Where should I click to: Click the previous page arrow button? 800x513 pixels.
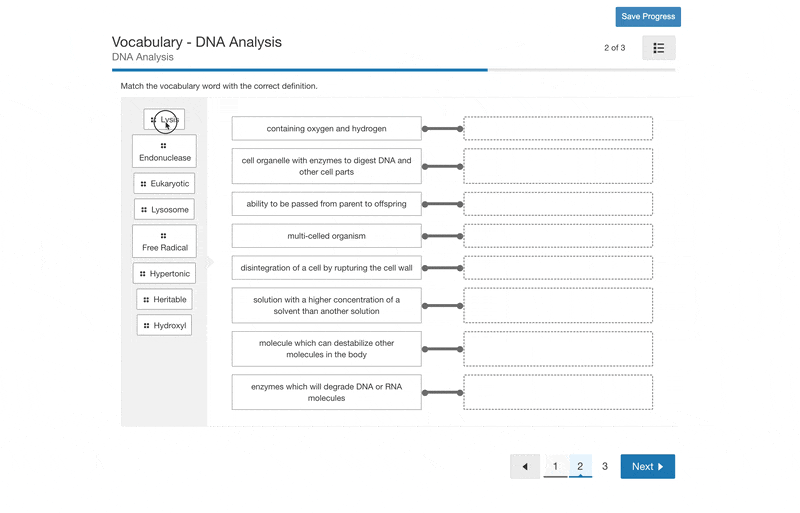tap(525, 467)
